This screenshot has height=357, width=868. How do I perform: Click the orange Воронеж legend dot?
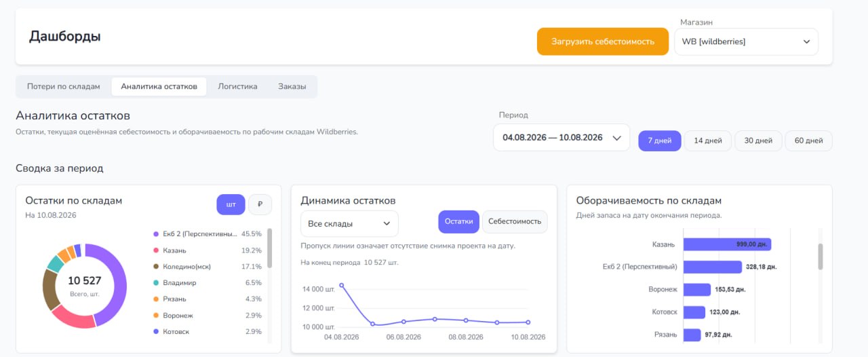click(x=156, y=315)
